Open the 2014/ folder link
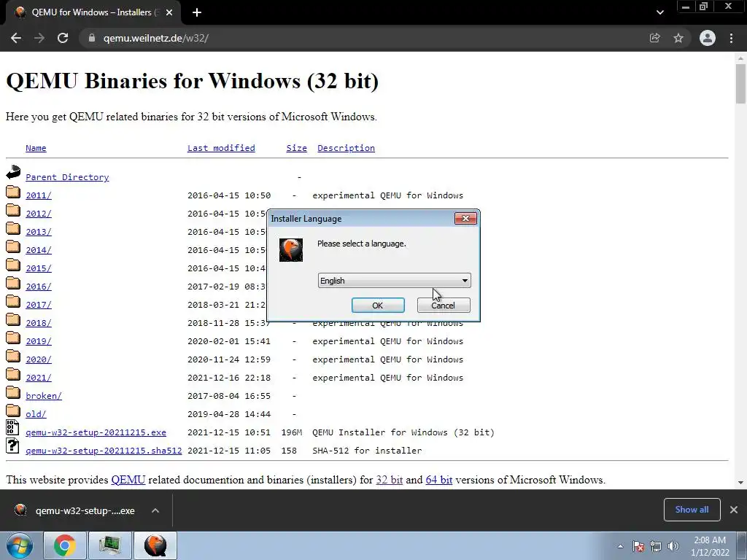 click(x=39, y=250)
